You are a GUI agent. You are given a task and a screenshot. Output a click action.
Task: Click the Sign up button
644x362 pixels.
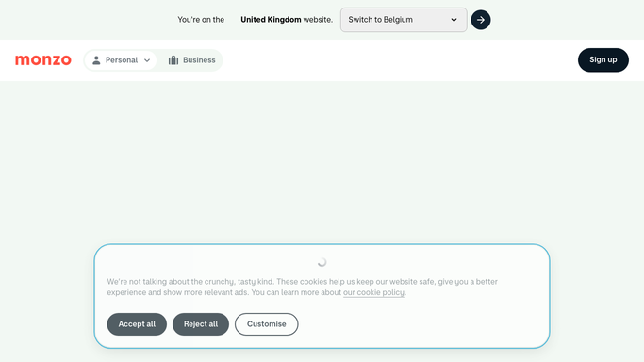[x=603, y=60]
